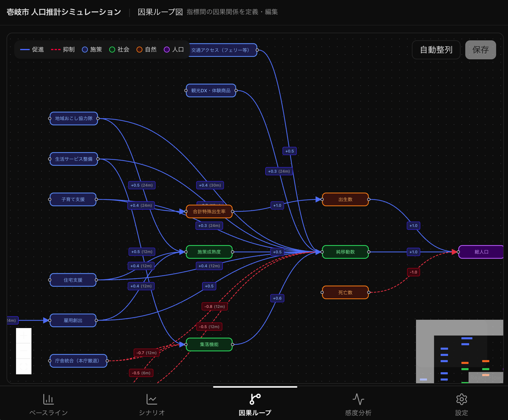This screenshot has height=420, width=508.
Task: Click the -0.7 (12m) edge label
Action: 147,353
